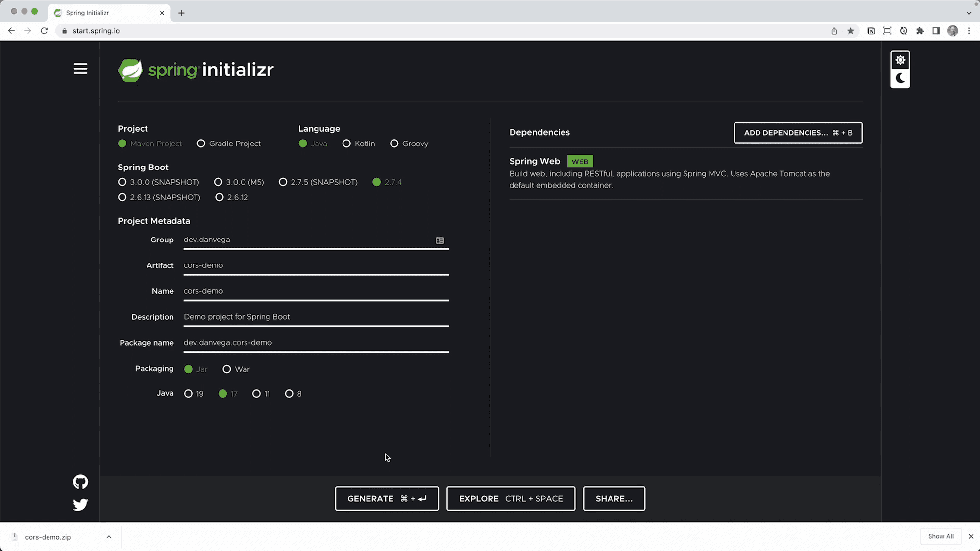Open the tab search chevron
This screenshot has width=980, height=551.
coord(969,13)
